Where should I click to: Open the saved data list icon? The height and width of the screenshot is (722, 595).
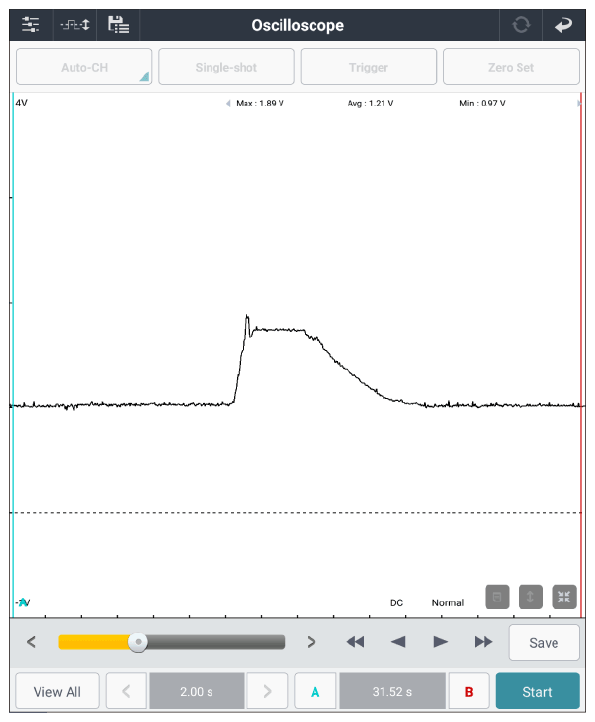pos(118,25)
